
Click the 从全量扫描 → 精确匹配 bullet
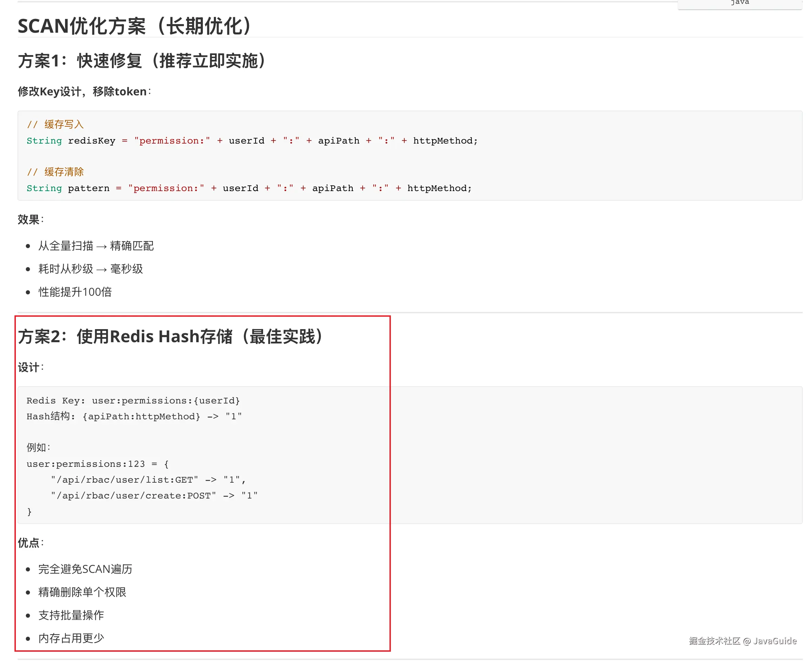95,246
